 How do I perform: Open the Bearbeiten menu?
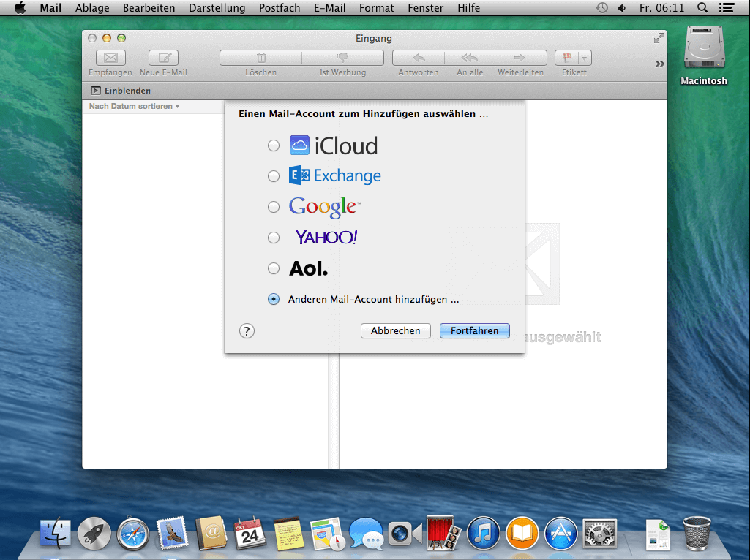point(149,7)
